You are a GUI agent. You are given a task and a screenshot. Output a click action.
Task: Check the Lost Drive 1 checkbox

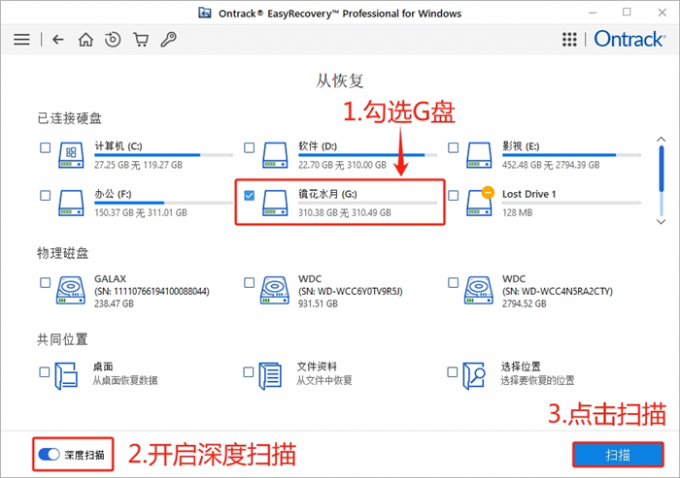coord(453,195)
